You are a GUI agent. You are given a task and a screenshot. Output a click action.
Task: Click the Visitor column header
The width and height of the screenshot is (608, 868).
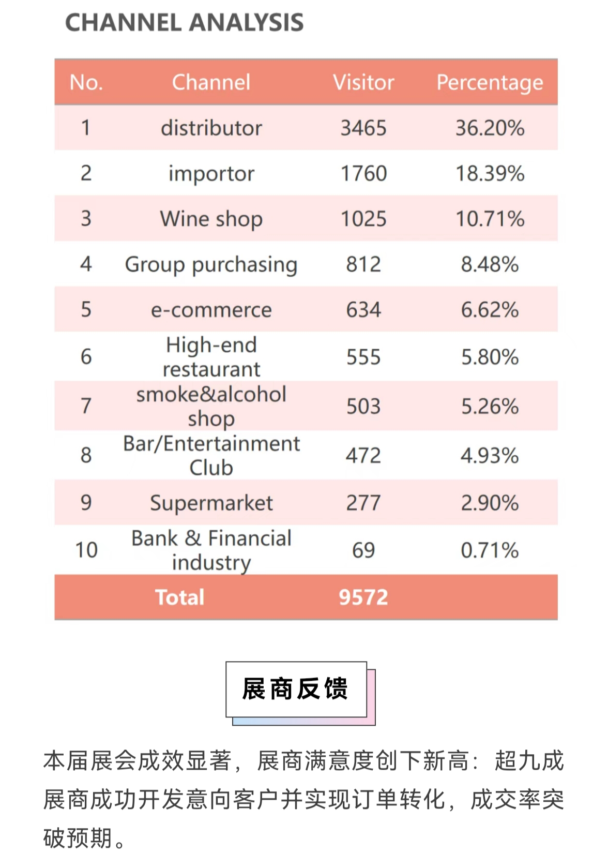(x=363, y=82)
